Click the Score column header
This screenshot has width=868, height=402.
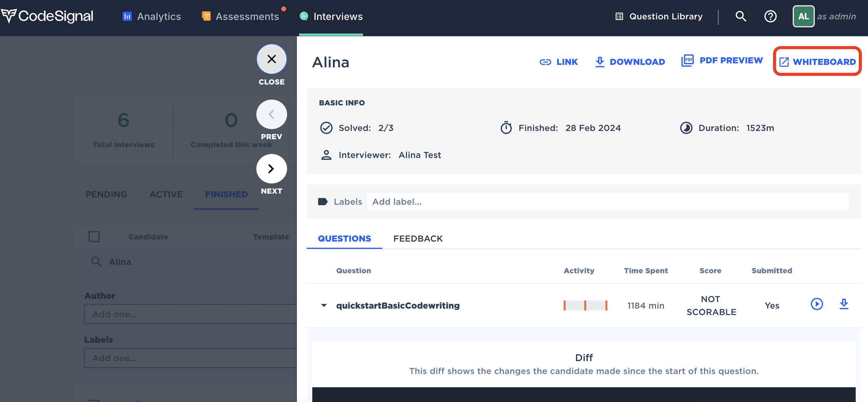[x=710, y=270]
